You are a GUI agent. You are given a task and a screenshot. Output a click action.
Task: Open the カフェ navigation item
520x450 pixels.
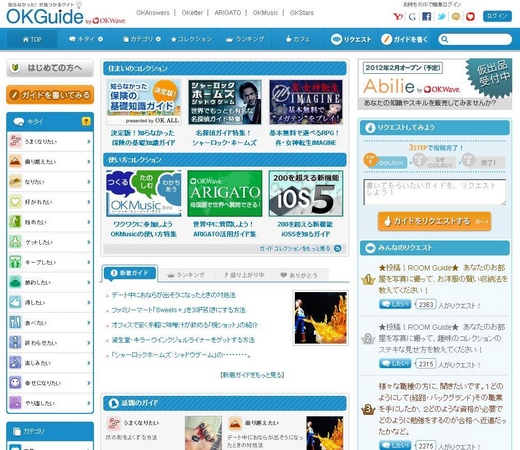(x=298, y=39)
